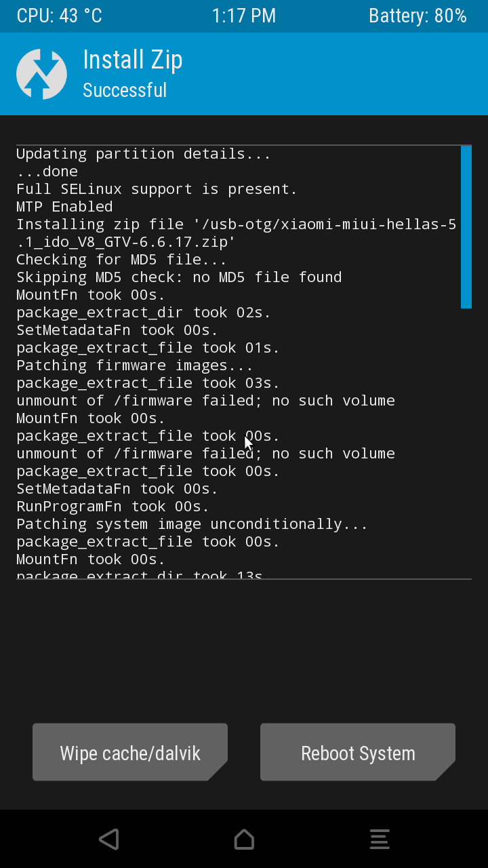Click the 'Installing zip file' log line
Image resolution: width=488 pixels, height=868 pixels.
(236, 224)
